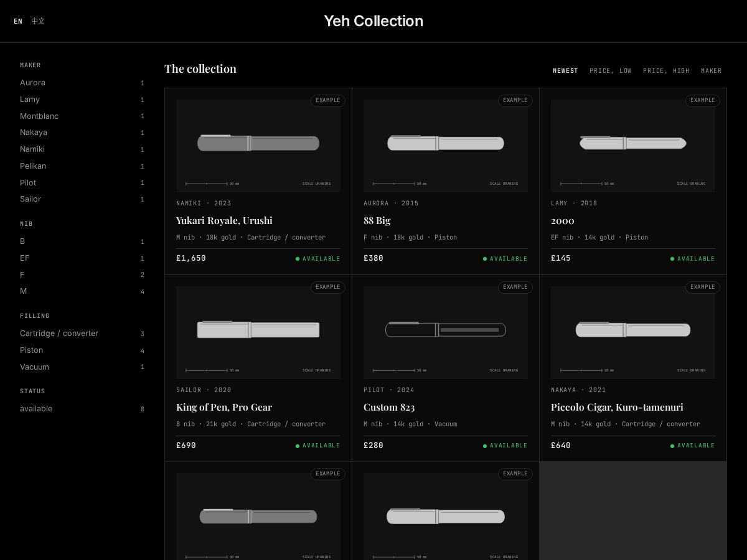Image resolution: width=747 pixels, height=560 pixels.
Task: Filter by M nib
Action: [82, 291]
